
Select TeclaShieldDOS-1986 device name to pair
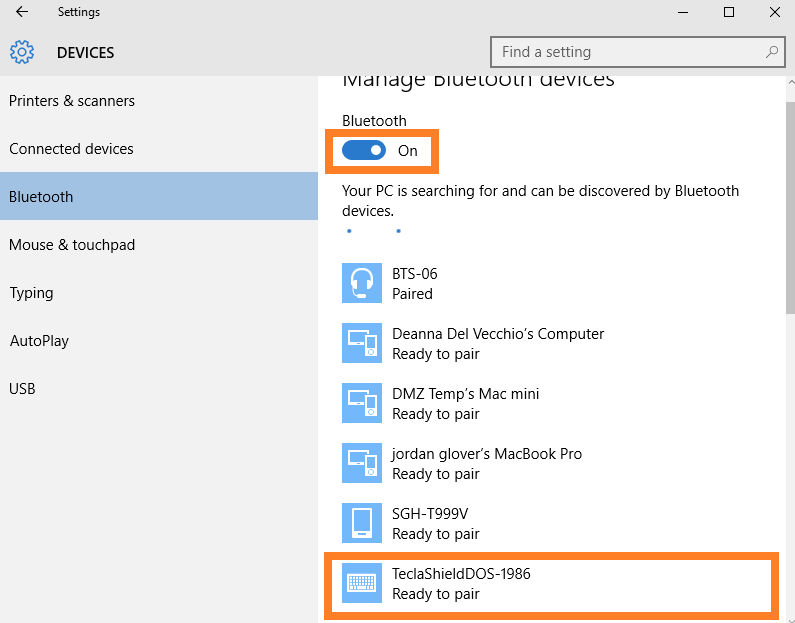461,574
